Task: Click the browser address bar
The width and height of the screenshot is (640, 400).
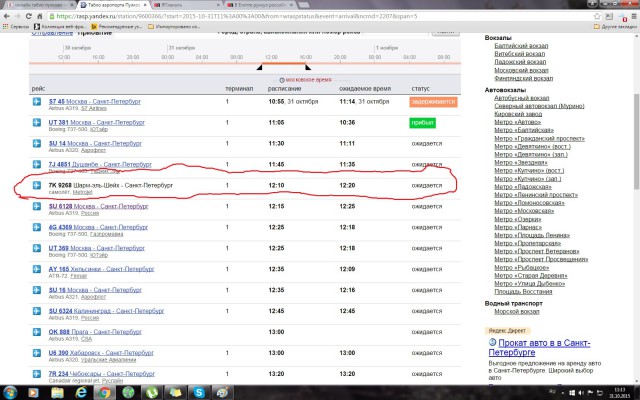Action: 300,17
